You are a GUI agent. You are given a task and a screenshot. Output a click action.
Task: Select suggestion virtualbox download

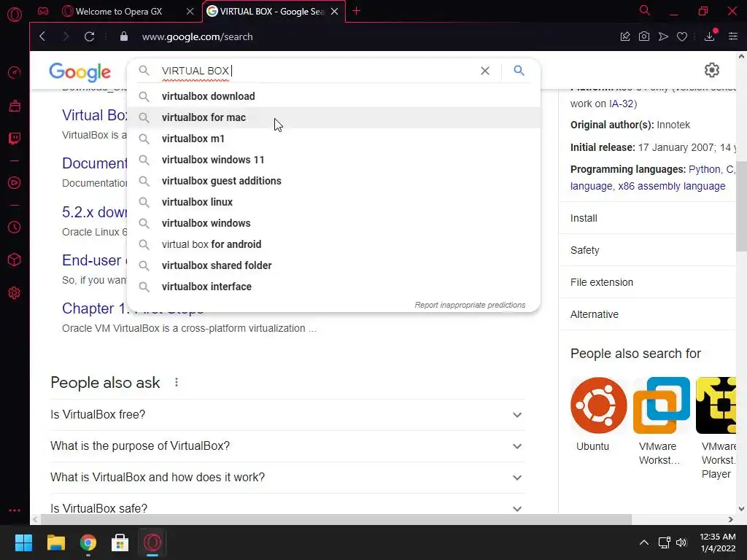point(333,96)
